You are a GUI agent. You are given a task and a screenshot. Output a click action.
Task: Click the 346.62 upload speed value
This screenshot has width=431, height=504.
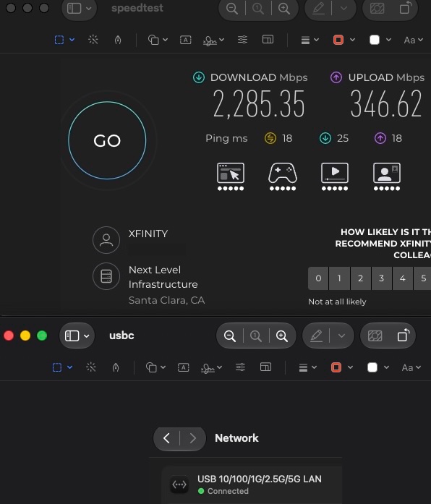[386, 104]
